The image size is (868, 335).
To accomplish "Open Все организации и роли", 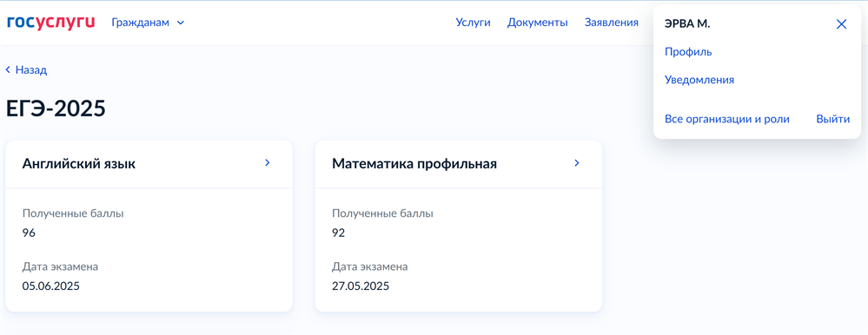I will [727, 120].
